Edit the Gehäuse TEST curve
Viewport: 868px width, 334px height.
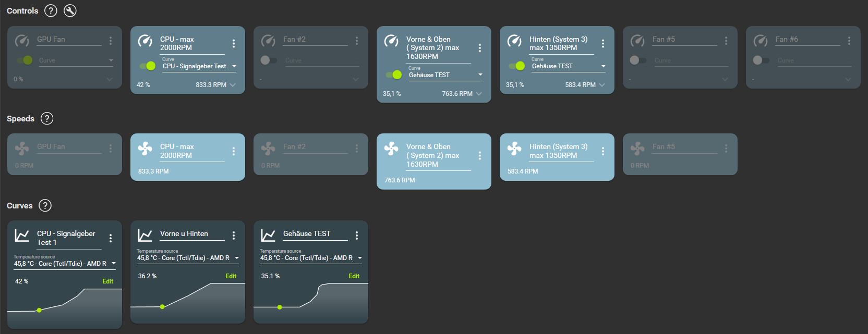coord(354,276)
